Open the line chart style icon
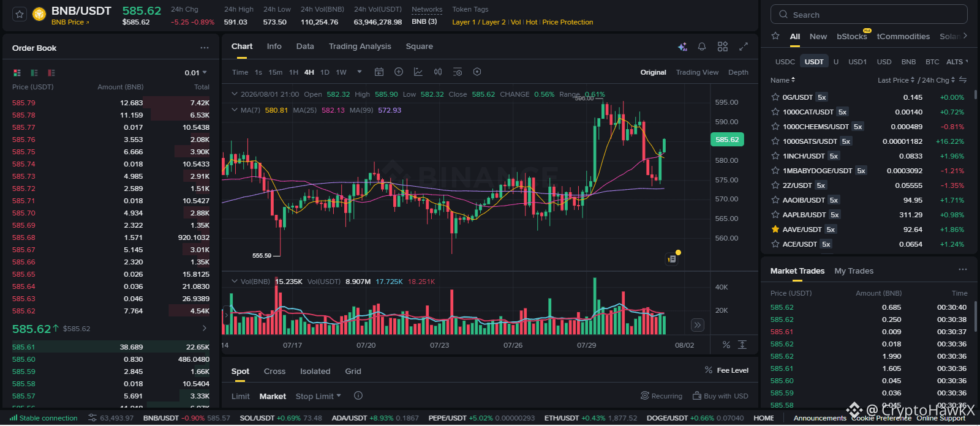This screenshot has width=980, height=426. pos(418,72)
